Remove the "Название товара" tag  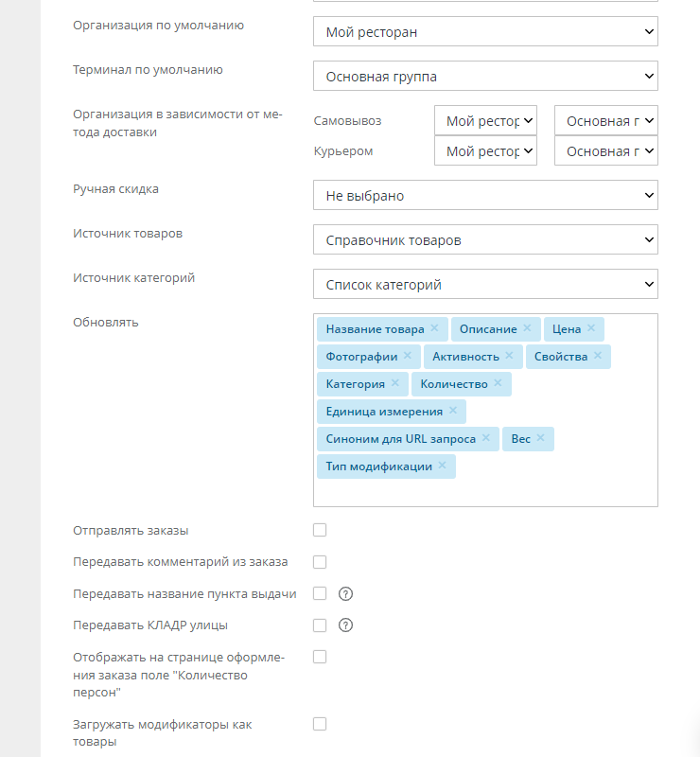[x=434, y=328]
